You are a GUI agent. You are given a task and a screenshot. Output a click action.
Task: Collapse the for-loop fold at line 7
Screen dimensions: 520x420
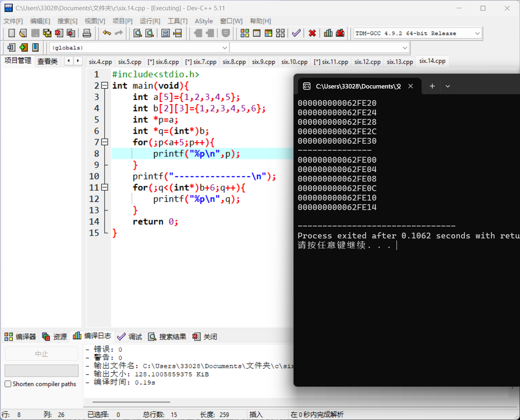[x=105, y=142]
